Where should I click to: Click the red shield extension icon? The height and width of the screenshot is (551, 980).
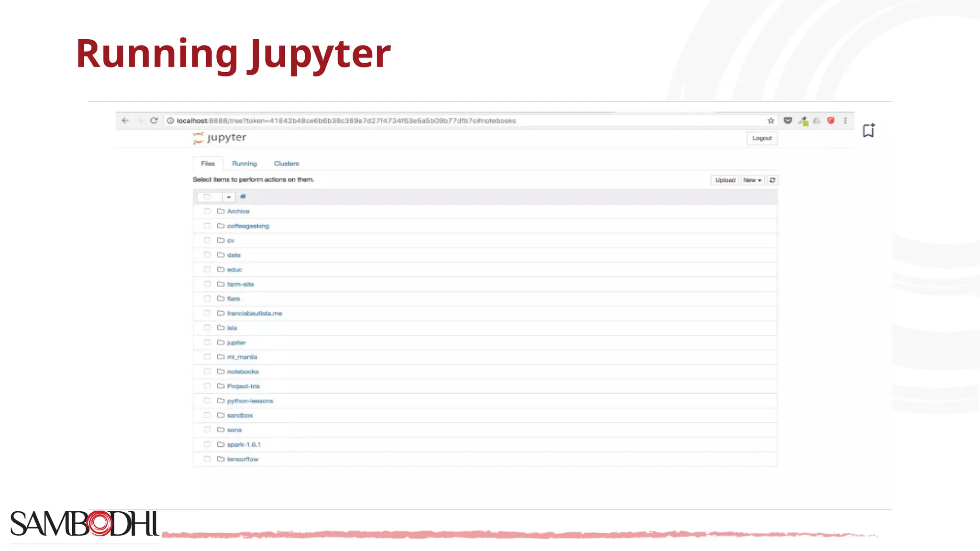(831, 121)
